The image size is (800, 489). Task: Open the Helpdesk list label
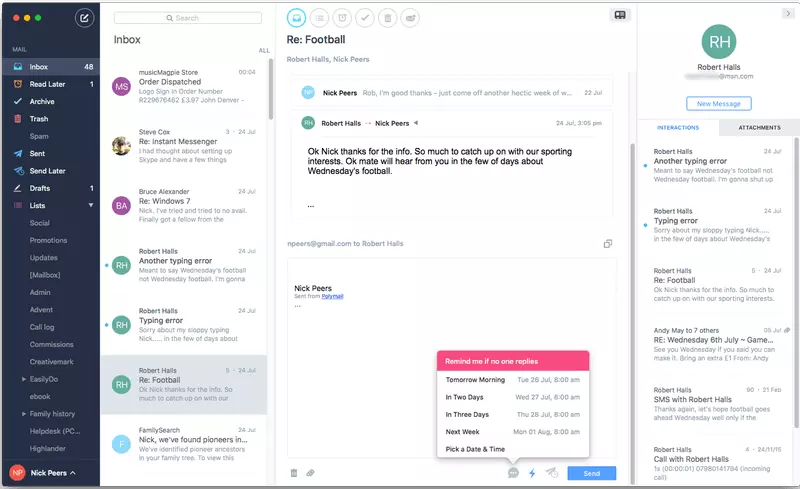(x=55, y=431)
